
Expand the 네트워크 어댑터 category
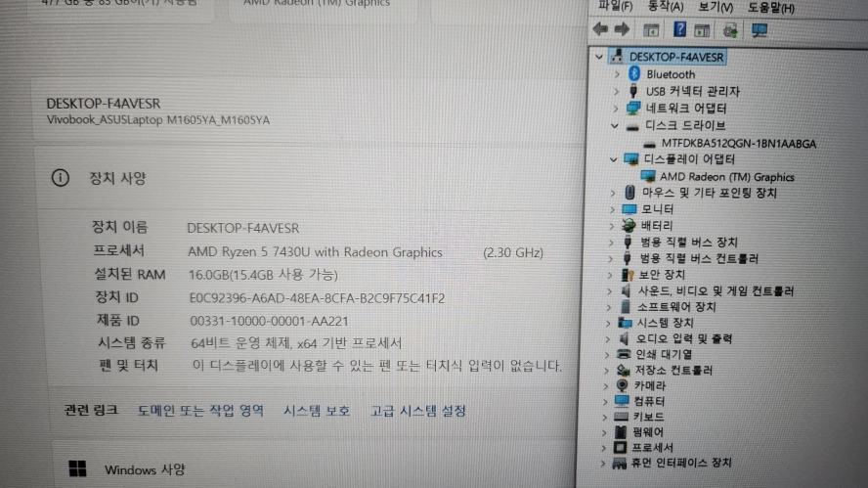pos(615,108)
